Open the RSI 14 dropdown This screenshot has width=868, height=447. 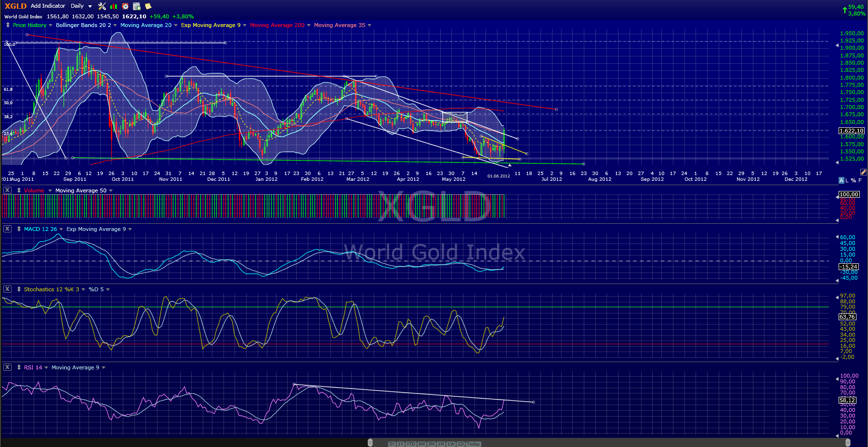coord(46,368)
